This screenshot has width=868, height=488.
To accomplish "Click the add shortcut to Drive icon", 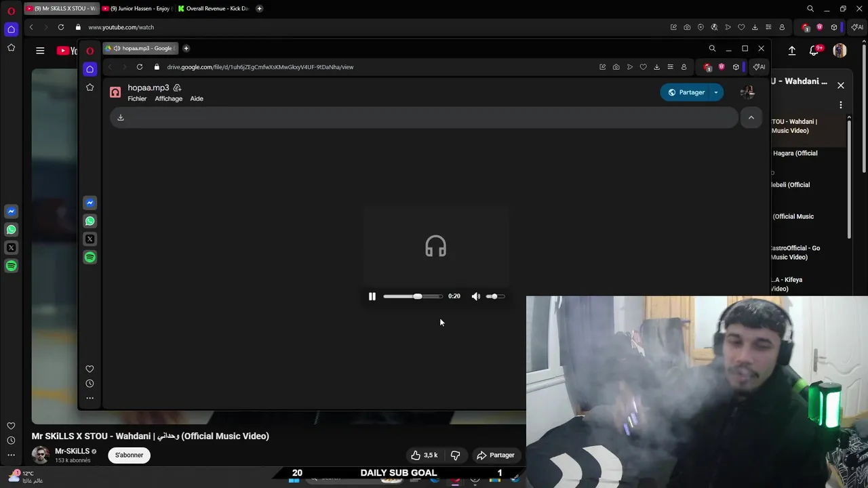I will pos(177,87).
